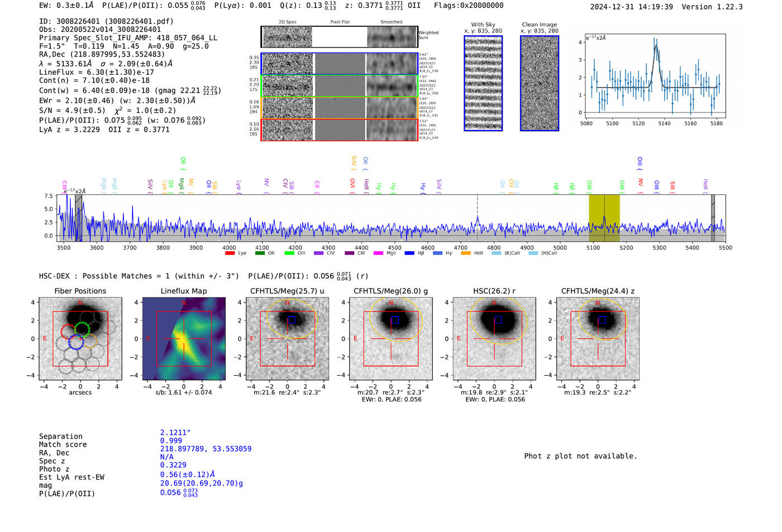Select the green-bordered fiber spectrum row

pyautogui.click(x=339, y=86)
